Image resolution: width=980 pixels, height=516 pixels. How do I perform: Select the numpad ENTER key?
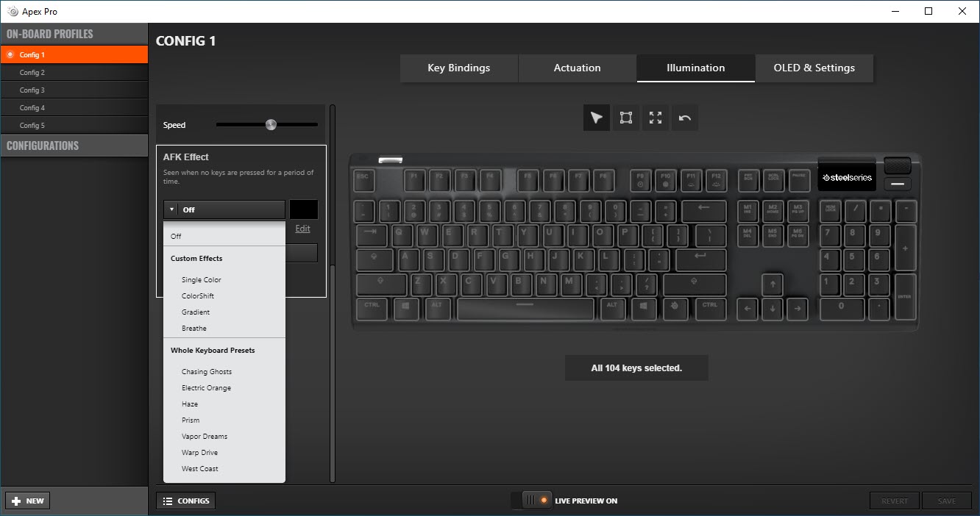click(x=905, y=297)
